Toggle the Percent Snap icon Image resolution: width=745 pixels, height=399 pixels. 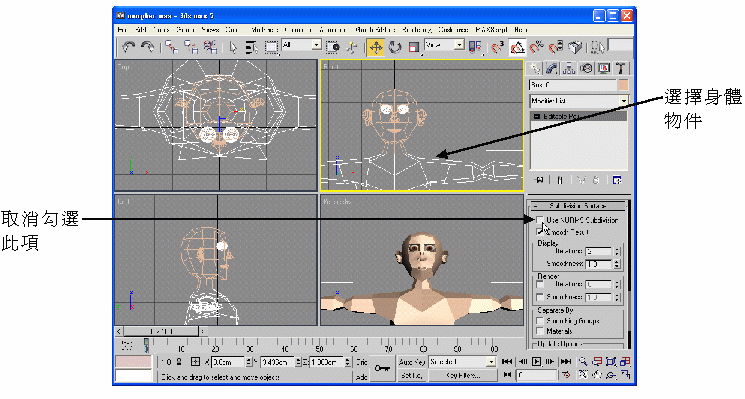coord(537,47)
